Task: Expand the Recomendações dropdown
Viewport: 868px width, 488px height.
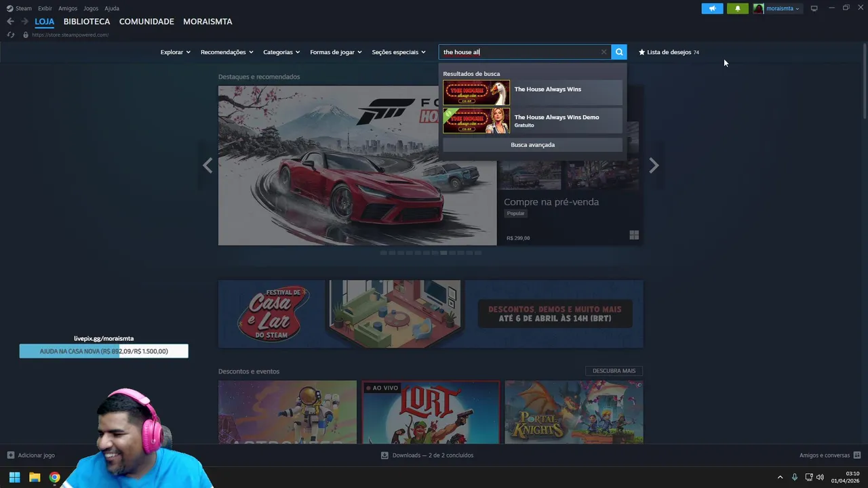Action: point(226,52)
